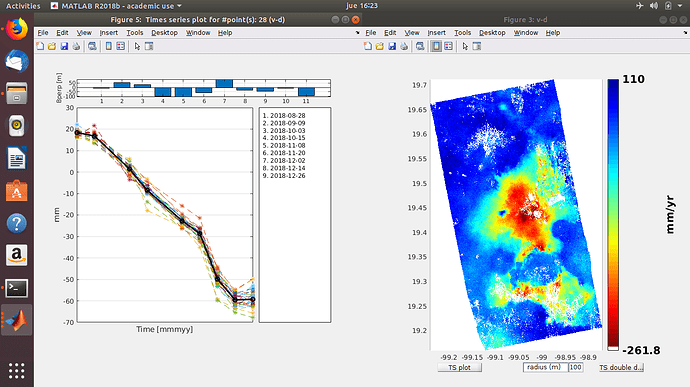The width and height of the screenshot is (690, 387).
Task: Open Window menu in Figure 3 window
Action: tap(526, 33)
